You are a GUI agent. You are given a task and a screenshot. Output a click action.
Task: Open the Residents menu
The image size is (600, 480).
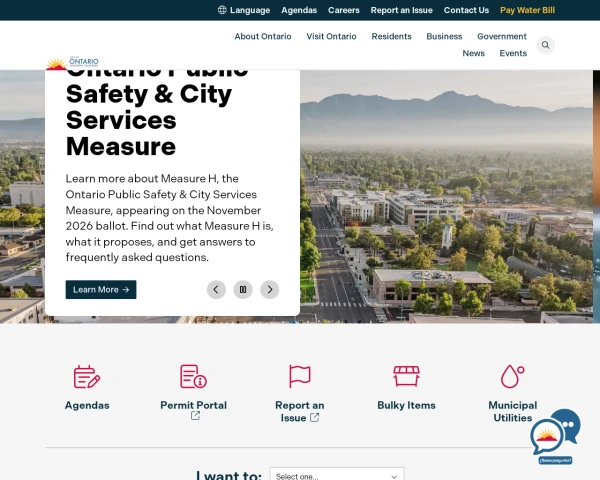tap(391, 36)
